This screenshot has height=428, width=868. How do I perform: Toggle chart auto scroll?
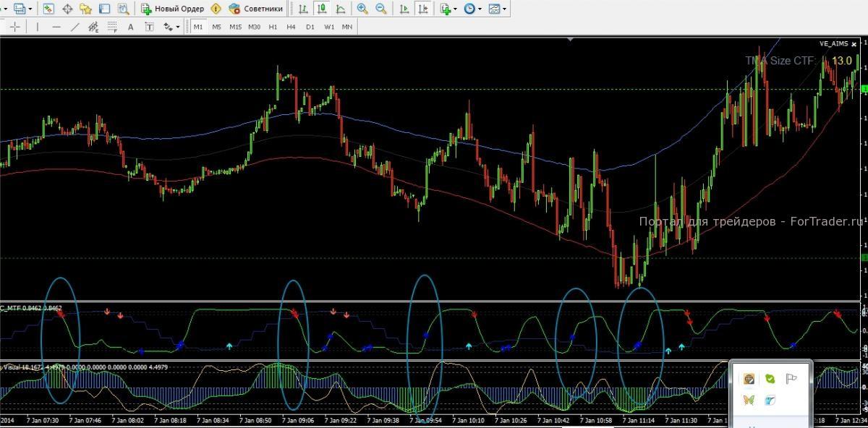tap(404, 9)
